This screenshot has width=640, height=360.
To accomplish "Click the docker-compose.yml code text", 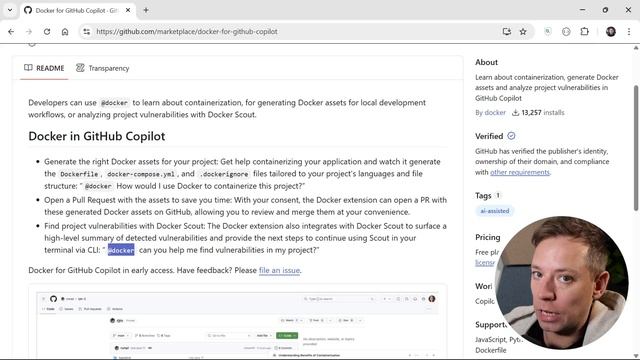I will point(141,174).
